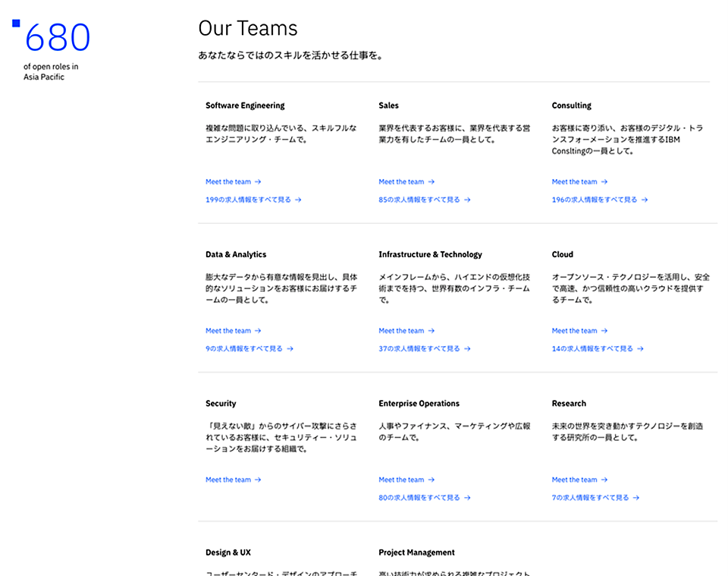View all 9 Data & Analytics job listings

(x=243, y=349)
